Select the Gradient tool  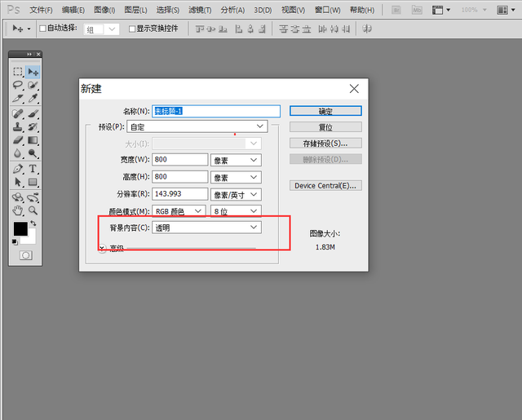pos(33,140)
